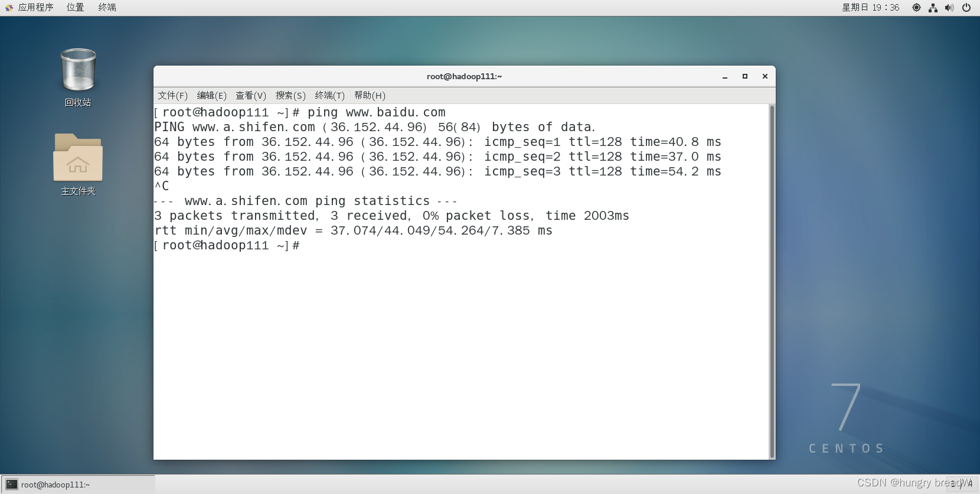Click the 'PING www.a.shifen.com' header line
Image resolution: width=980 pixels, height=494 pixels.
375,127
